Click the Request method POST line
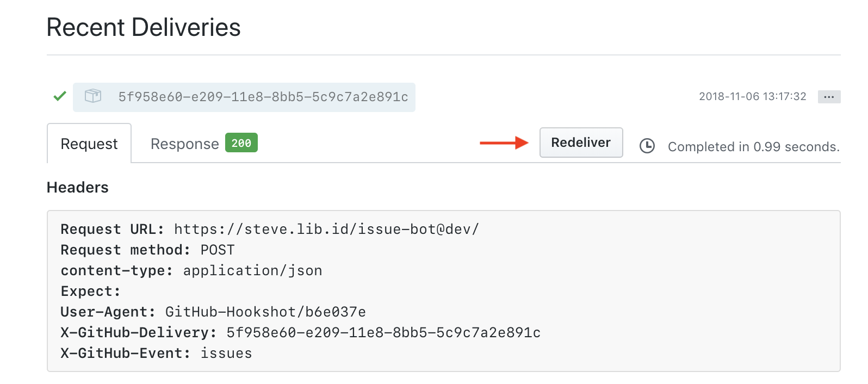 coord(147,250)
